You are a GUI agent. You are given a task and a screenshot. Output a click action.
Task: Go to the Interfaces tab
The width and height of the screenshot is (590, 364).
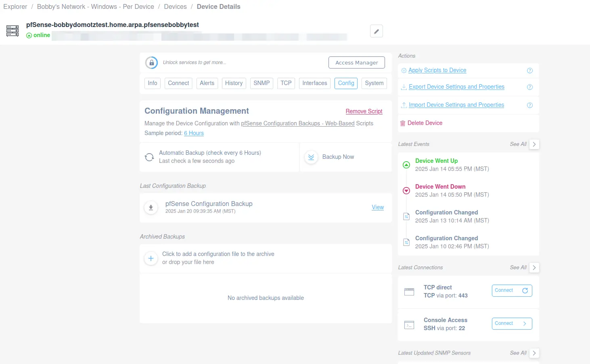(x=315, y=83)
